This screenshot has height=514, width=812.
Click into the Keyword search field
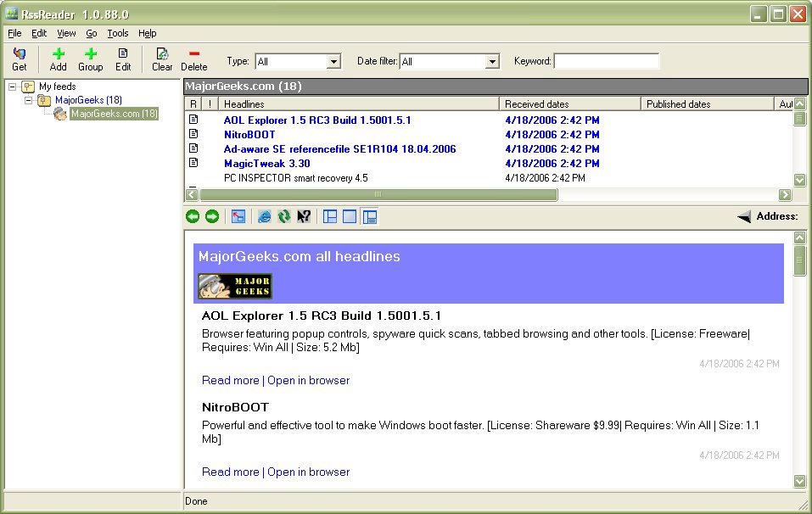click(606, 61)
